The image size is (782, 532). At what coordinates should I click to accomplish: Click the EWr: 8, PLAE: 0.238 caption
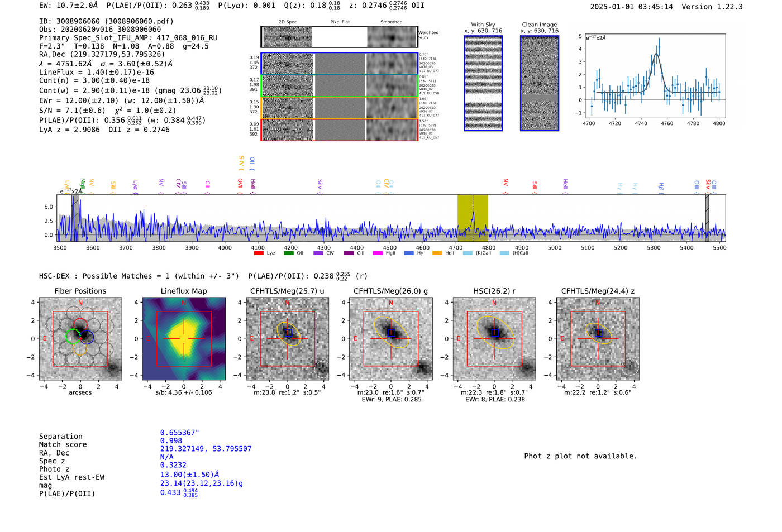(495, 400)
